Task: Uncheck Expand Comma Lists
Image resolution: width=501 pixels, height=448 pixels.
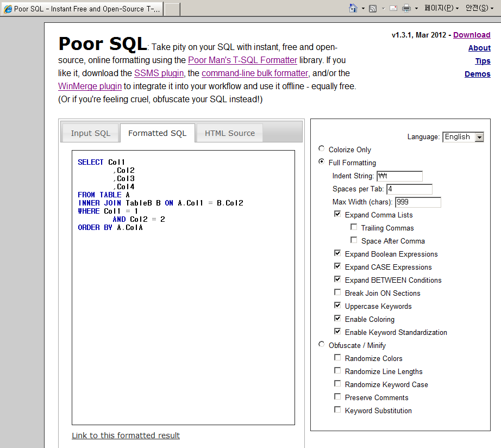Action: 337,214
